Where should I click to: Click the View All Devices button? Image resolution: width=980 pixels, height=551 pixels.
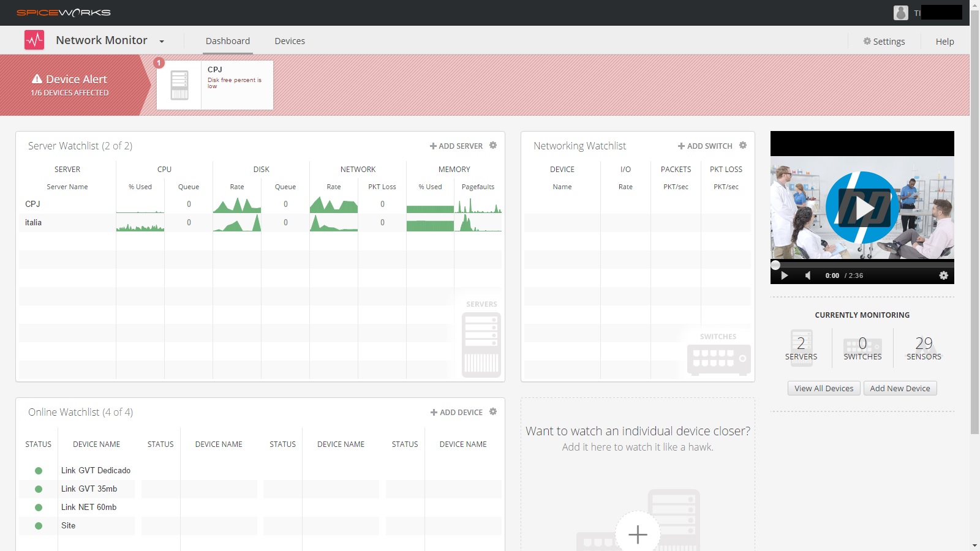coord(823,388)
